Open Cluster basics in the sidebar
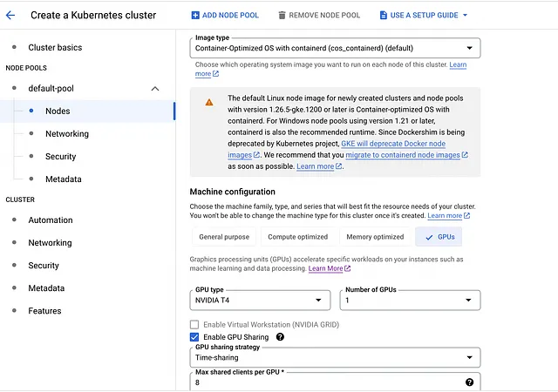The height and width of the screenshot is (392, 558). 55,47
